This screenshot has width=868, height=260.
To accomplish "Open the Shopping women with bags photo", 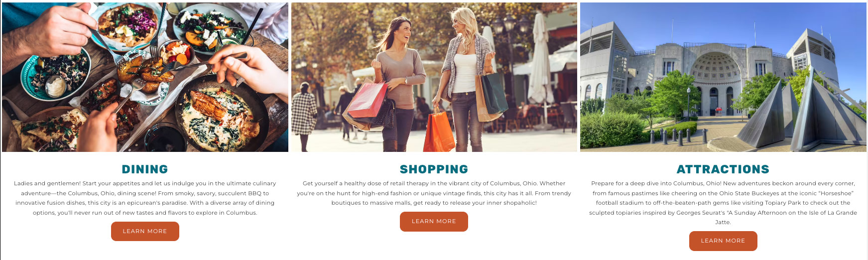I will tap(434, 77).
